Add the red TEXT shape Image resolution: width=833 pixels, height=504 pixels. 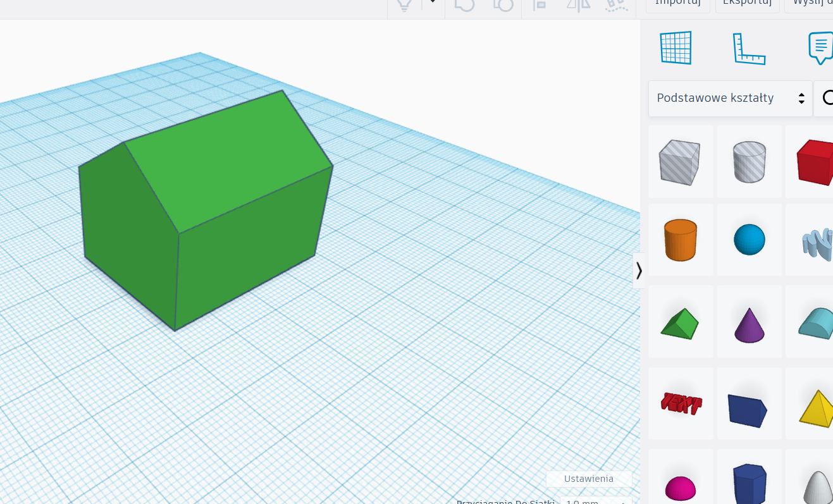click(681, 403)
